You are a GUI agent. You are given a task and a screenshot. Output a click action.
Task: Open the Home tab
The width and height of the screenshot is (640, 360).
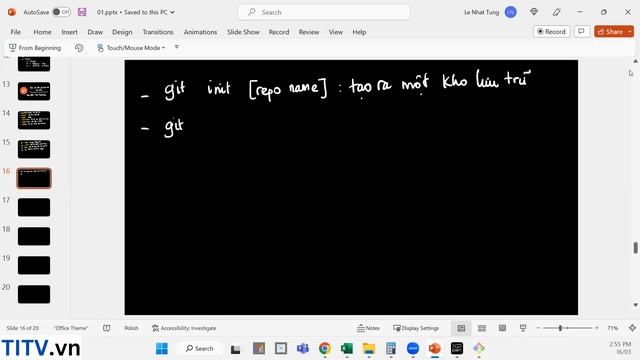pos(42,32)
